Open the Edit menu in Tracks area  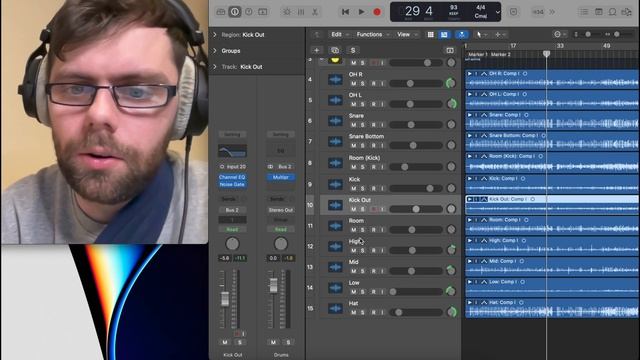pyautogui.click(x=339, y=35)
